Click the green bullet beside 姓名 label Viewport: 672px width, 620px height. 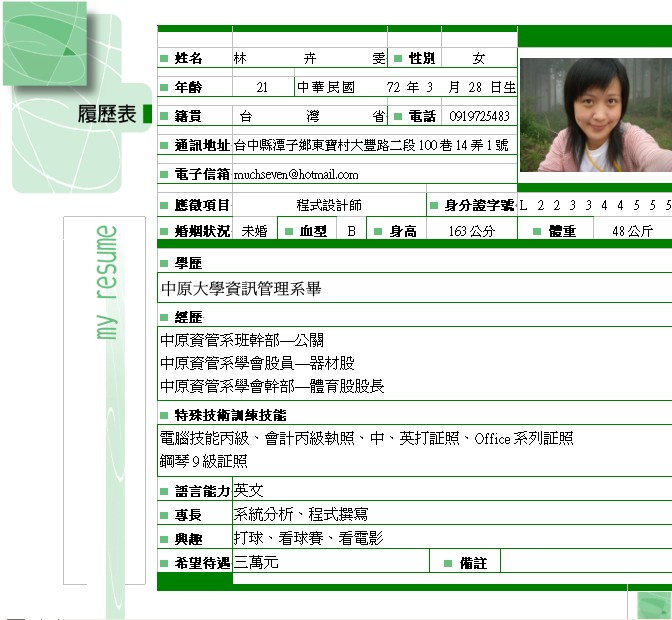[x=165, y=59]
